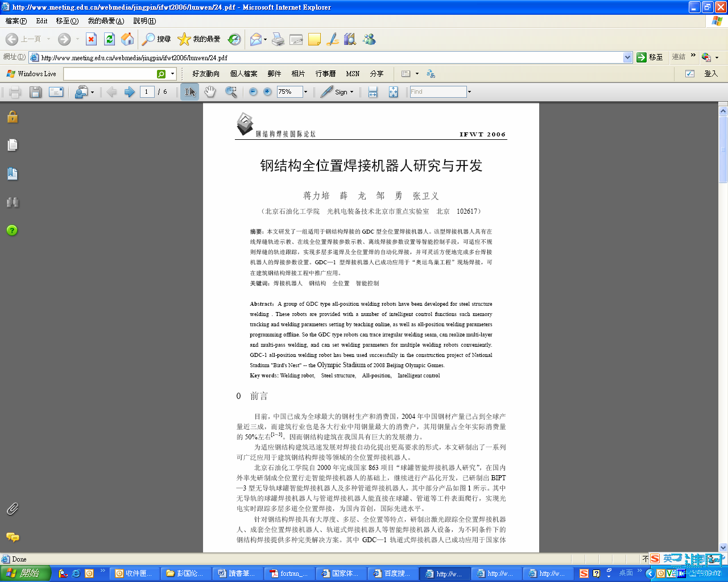Click the PDF vertical scrollbar thumb
728x582 pixels.
tap(723, 149)
